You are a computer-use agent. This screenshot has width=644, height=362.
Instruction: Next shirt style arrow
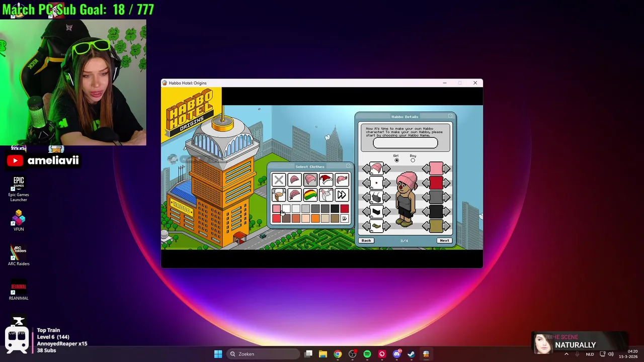pos(387,197)
